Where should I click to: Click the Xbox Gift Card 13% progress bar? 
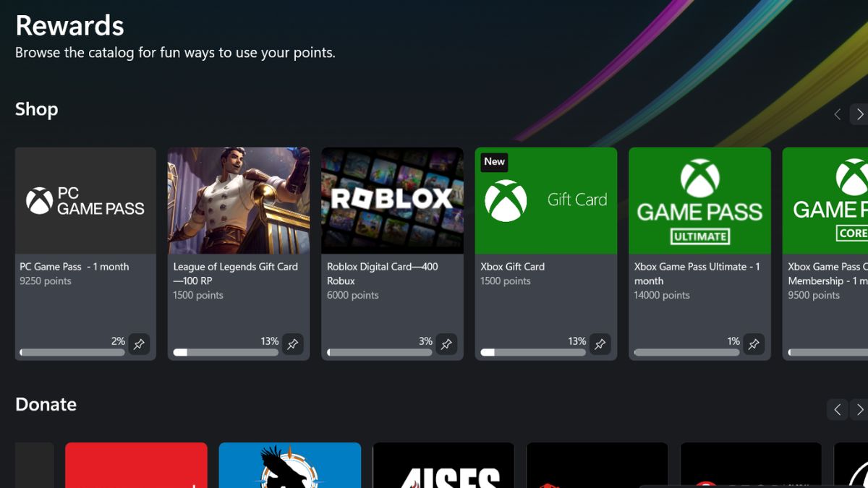point(533,353)
